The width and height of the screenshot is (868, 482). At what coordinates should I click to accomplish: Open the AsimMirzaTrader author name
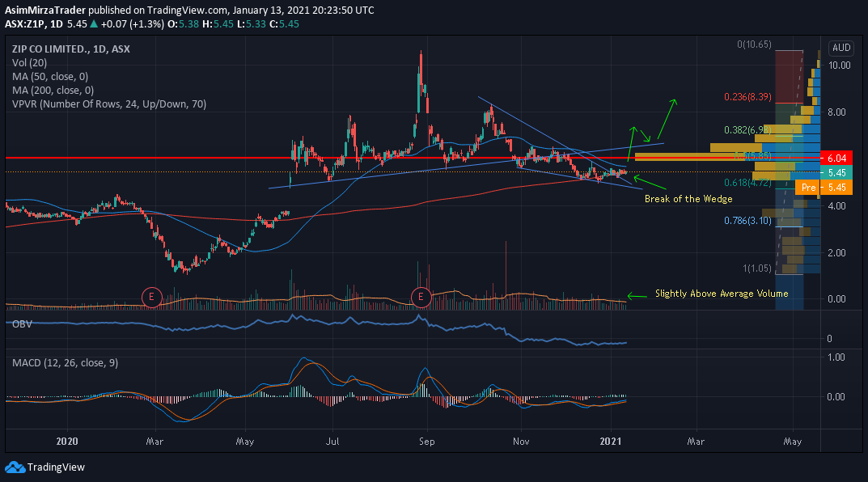click(x=45, y=10)
